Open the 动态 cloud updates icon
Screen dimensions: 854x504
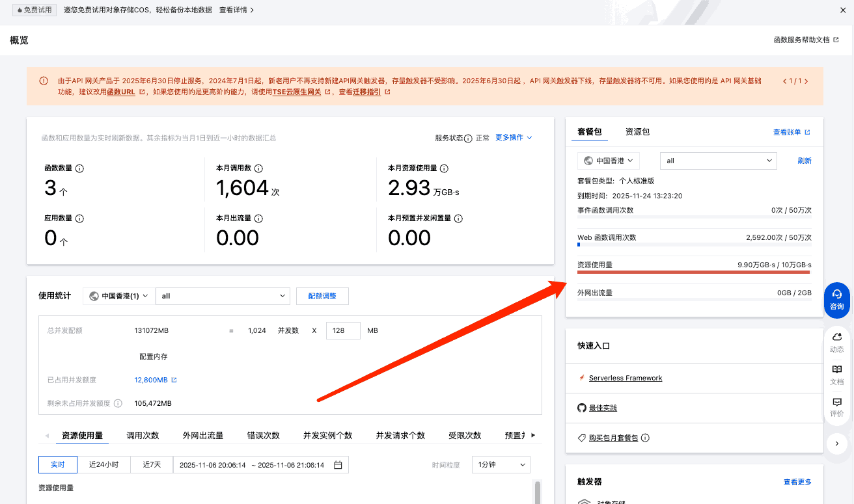pos(836,337)
